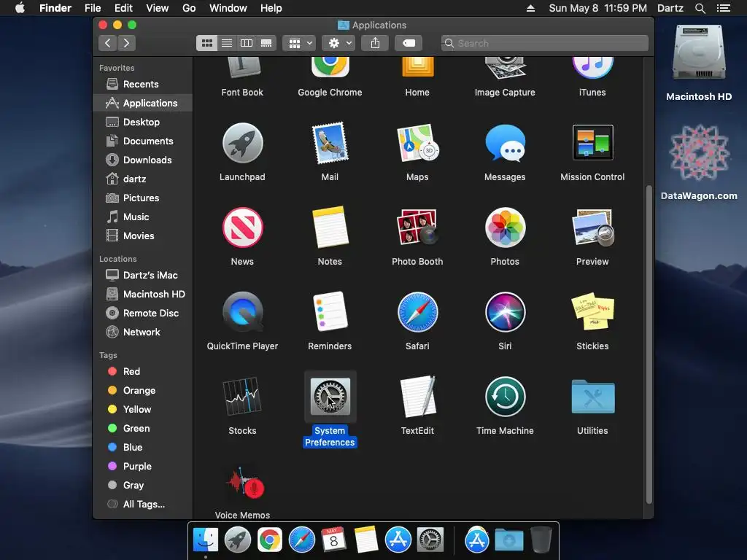Open Photo Booth icon
Viewport: 747px width, 560px height.
[x=417, y=227]
